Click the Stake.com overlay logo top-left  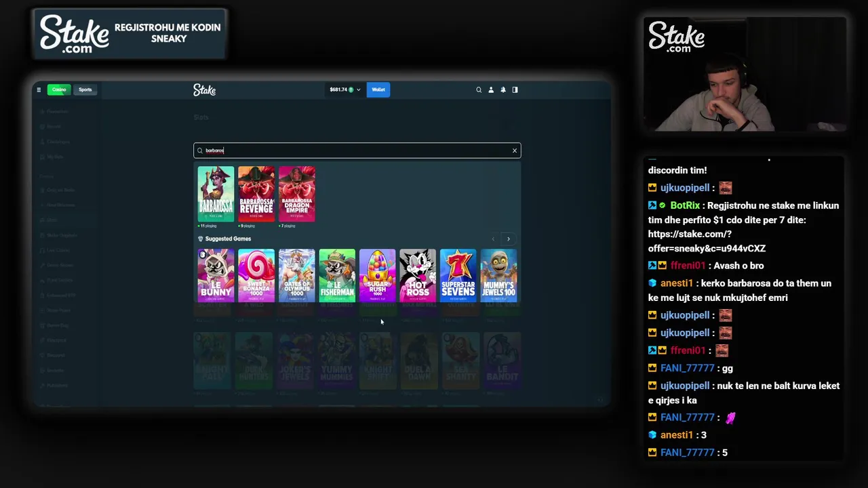pos(74,34)
